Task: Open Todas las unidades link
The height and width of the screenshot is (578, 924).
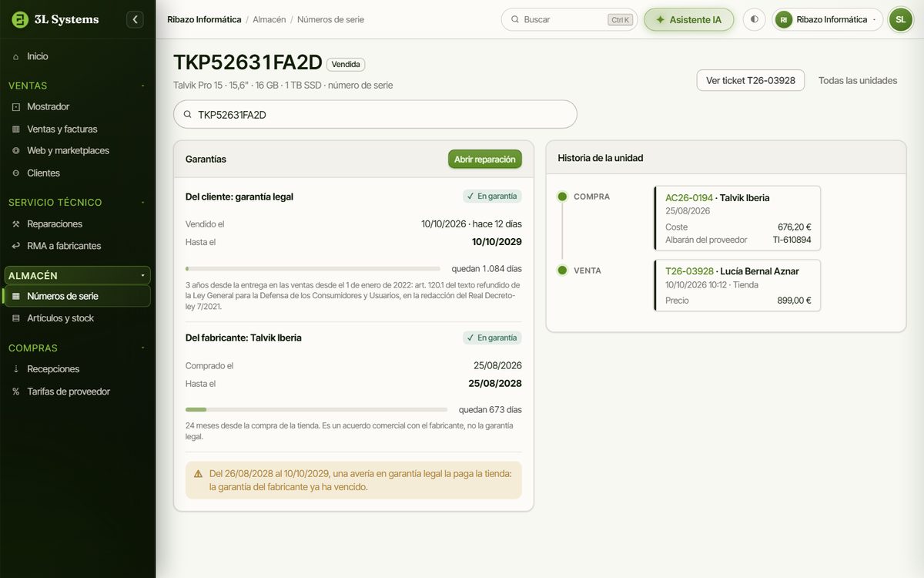Action: tap(858, 80)
